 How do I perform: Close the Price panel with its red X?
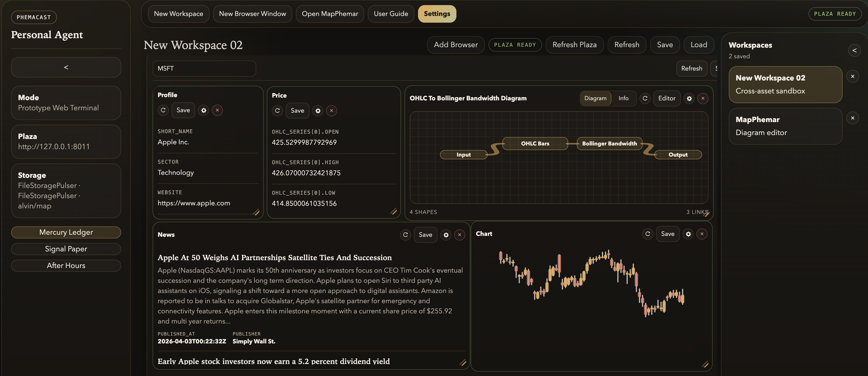click(332, 111)
